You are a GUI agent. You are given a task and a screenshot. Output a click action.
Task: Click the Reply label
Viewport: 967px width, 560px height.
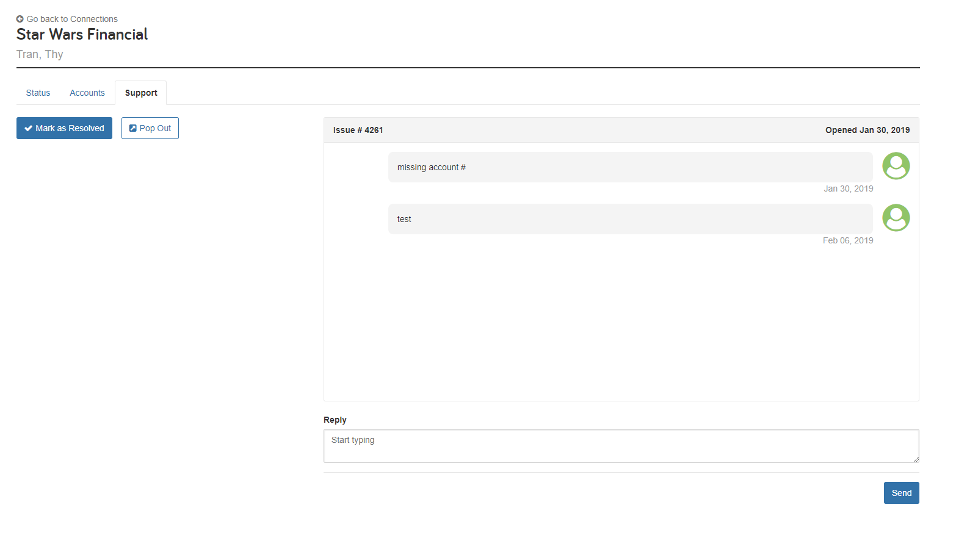click(335, 420)
